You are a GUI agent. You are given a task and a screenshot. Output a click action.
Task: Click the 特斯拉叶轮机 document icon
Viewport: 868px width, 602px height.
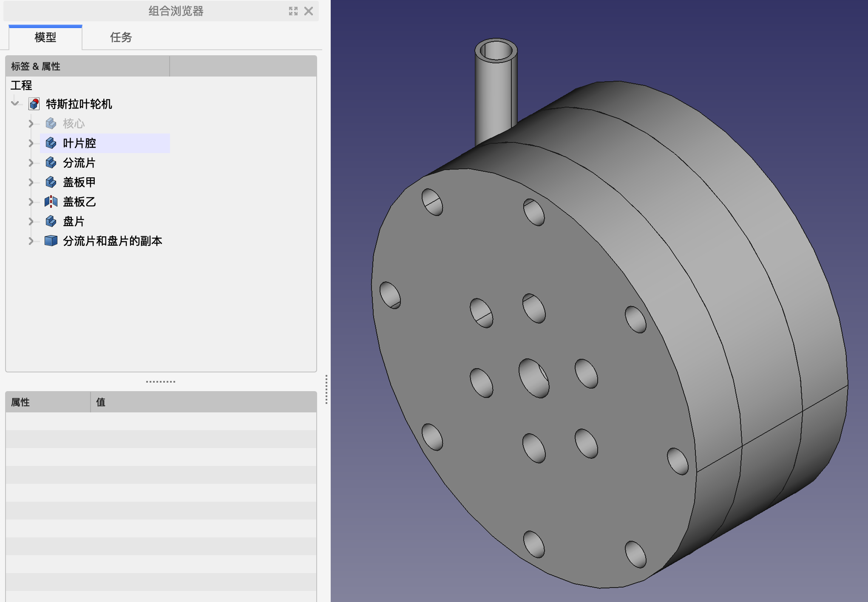coord(34,104)
